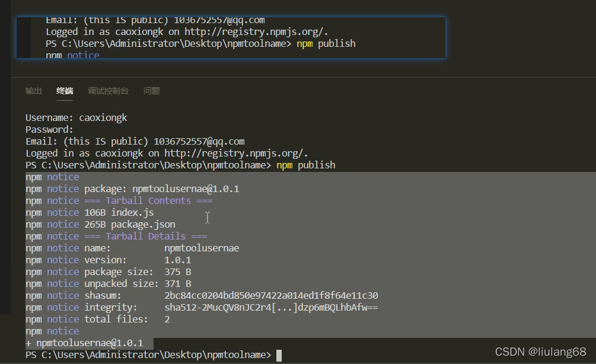Click npm publish in the top preview box
Image resolution: width=596 pixels, height=364 pixels.
coord(326,44)
